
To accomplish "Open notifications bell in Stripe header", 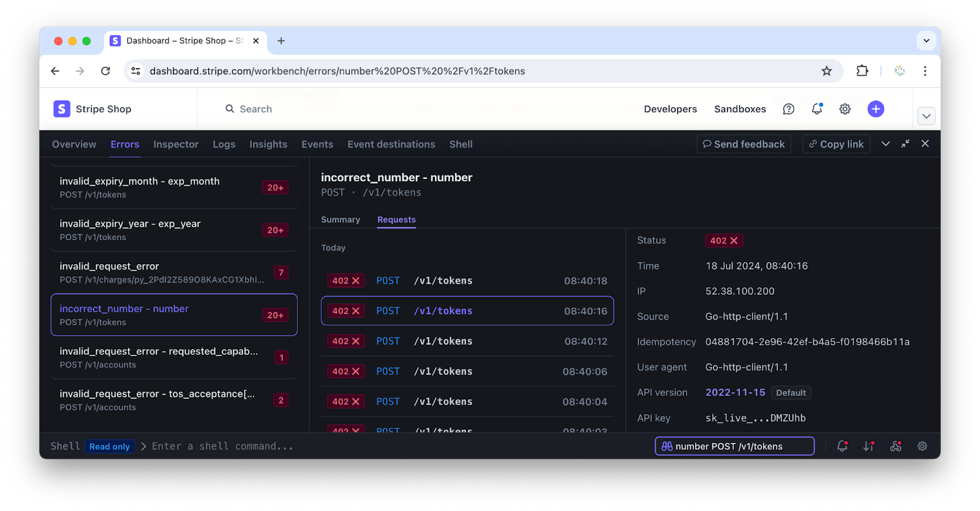I will [x=816, y=109].
